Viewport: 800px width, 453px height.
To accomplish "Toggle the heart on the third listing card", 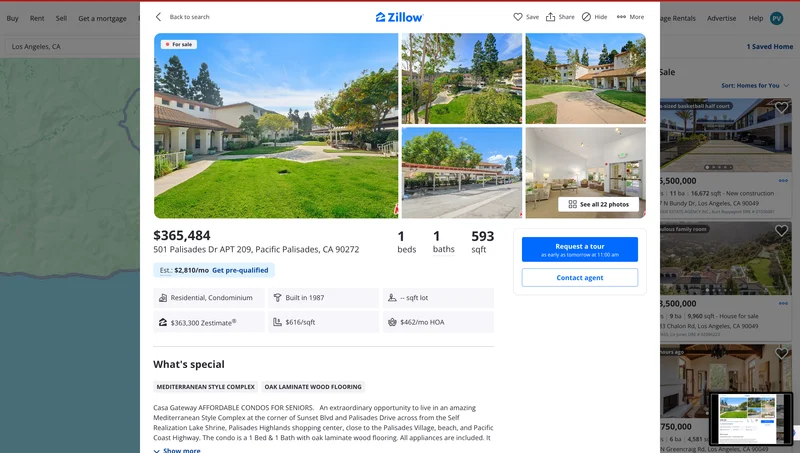I will click(x=781, y=353).
